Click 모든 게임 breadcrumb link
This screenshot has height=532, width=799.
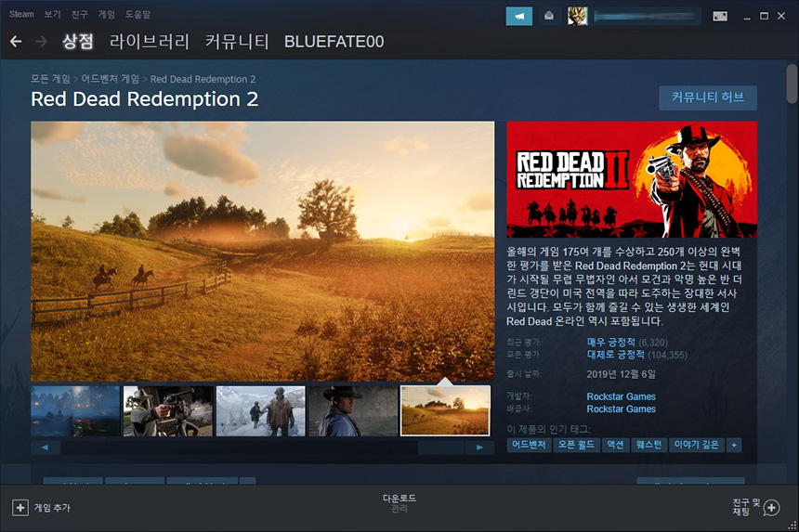pos(50,79)
